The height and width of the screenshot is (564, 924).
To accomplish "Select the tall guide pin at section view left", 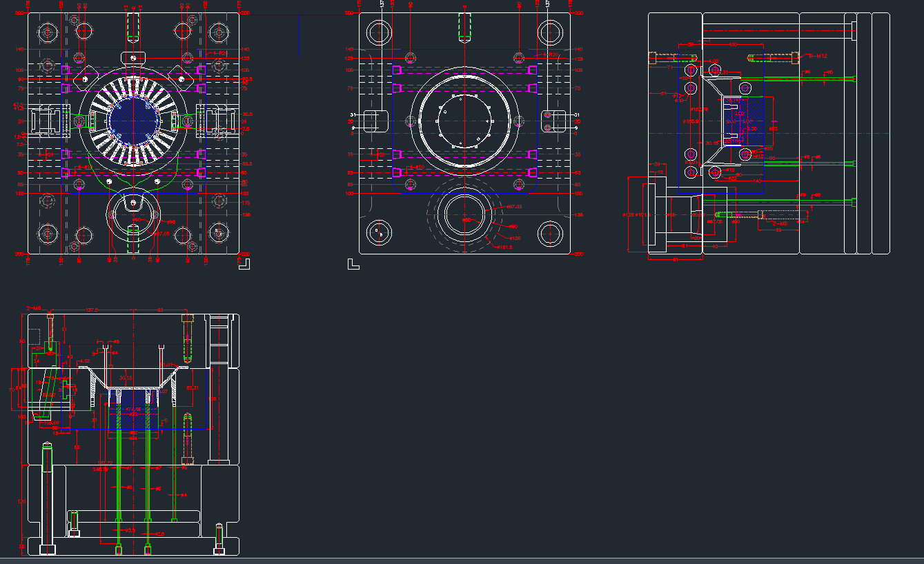I will [47, 499].
